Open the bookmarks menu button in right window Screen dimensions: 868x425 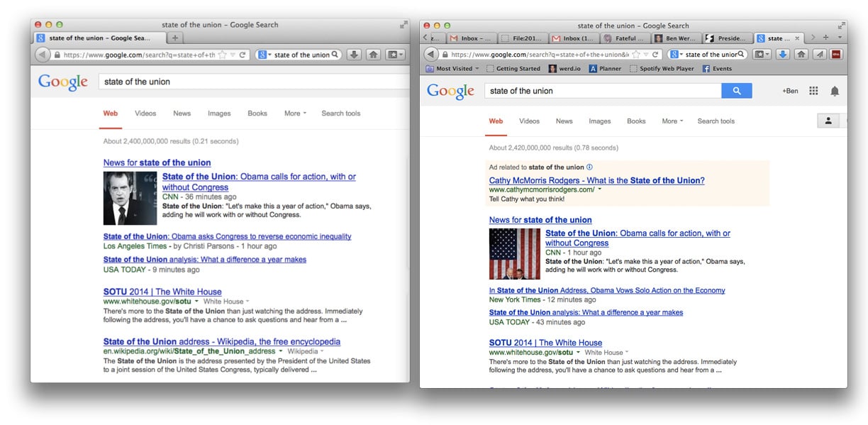762,54
